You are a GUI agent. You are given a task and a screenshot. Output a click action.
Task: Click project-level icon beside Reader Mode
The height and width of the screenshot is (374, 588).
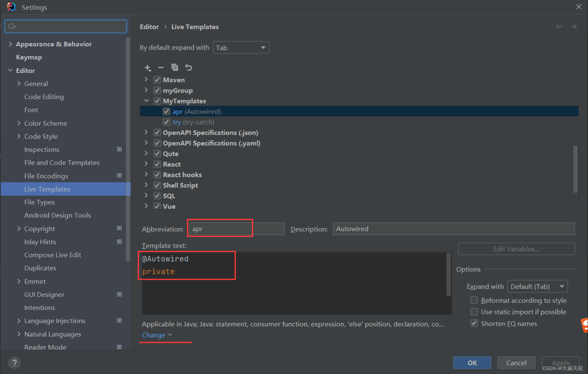119,347
